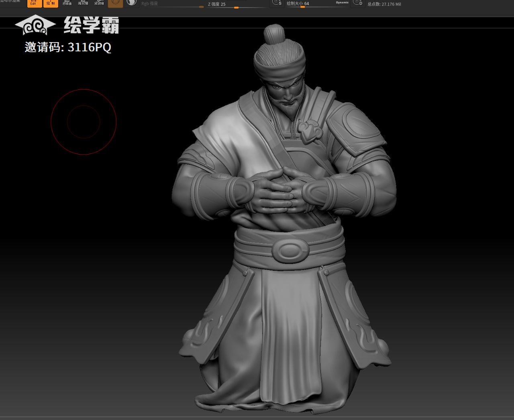Click the orange sphere gizmo icon
Viewport: 514px width, 420px height.
click(x=116, y=3)
